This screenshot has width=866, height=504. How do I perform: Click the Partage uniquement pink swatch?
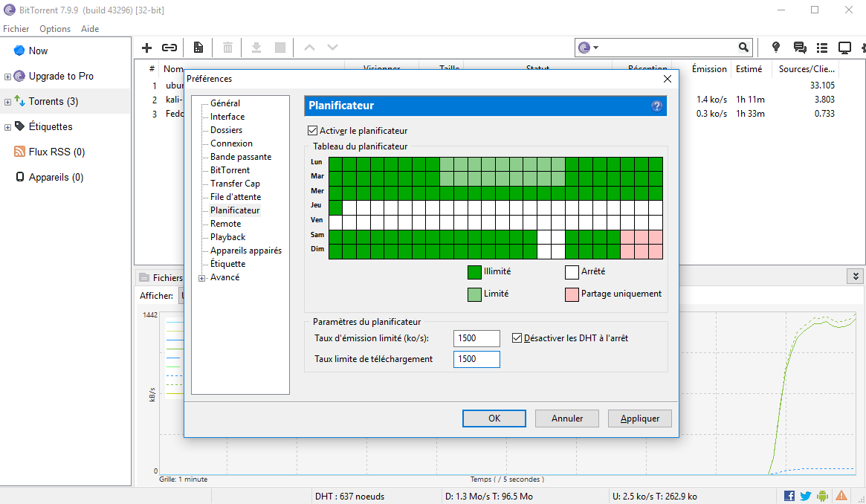coord(572,294)
